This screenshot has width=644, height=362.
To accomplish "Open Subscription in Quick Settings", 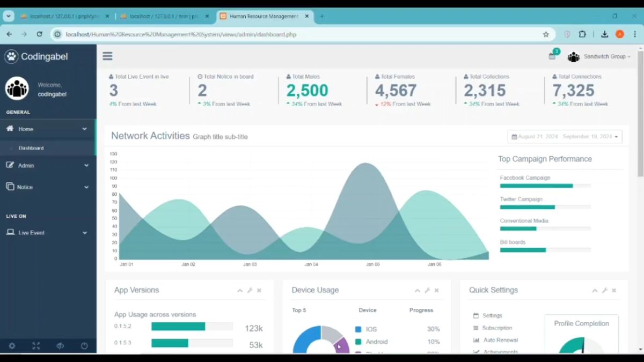I will [x=497, y=328].
